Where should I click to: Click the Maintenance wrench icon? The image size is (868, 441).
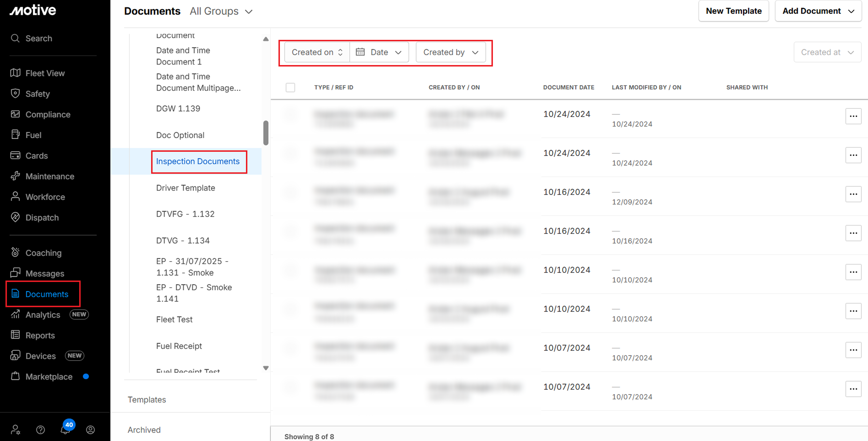pos(15,176)
